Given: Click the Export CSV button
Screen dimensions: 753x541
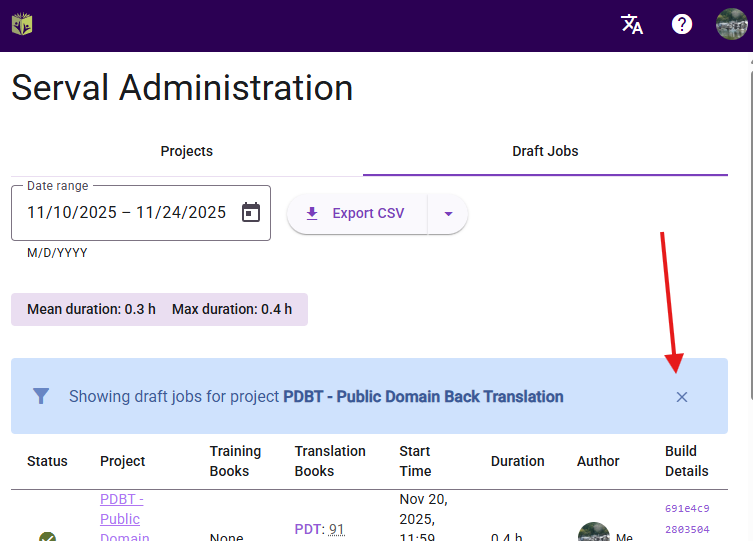Looking at the screenshot, I should point(356,213).
